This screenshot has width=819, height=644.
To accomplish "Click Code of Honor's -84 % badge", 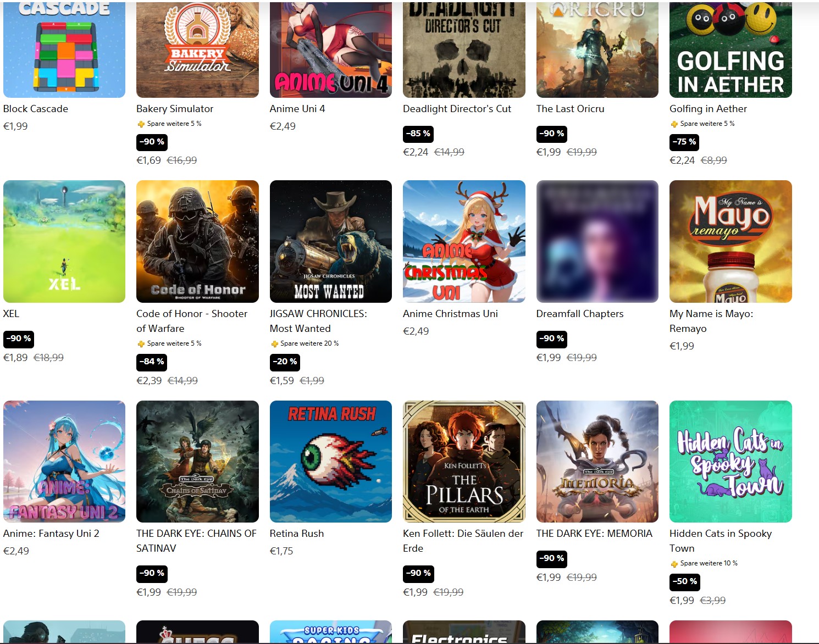I will (152, 362).
